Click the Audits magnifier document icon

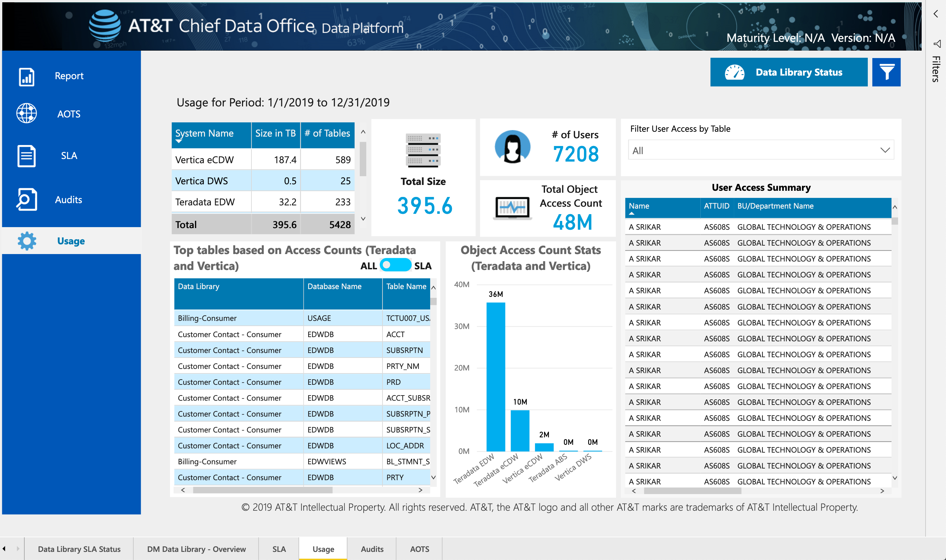26,199
